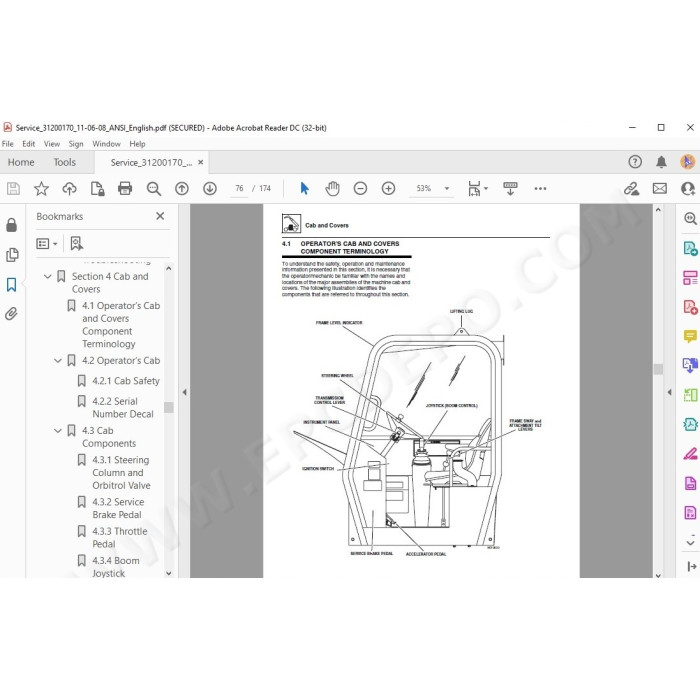This screenshot has height=700, width=700.
Task: Open security lock panel in sidebar
Action: click(x=12, y=225)
